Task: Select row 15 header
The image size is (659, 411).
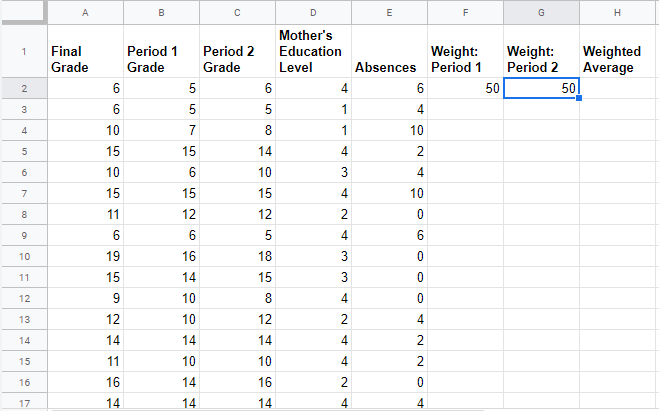Action: pyautogui.click(x=24, y=361)
